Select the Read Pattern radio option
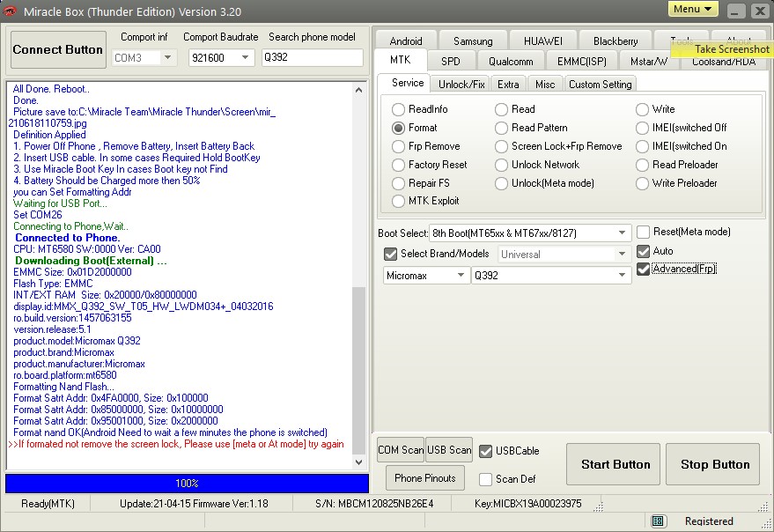 click(501, 128)
